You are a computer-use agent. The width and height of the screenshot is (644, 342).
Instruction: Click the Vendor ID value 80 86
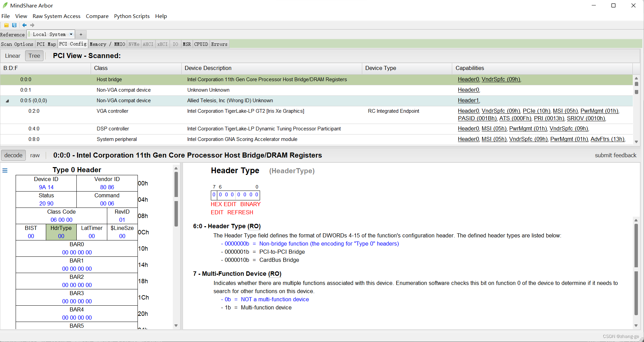[x=107, y=187]
